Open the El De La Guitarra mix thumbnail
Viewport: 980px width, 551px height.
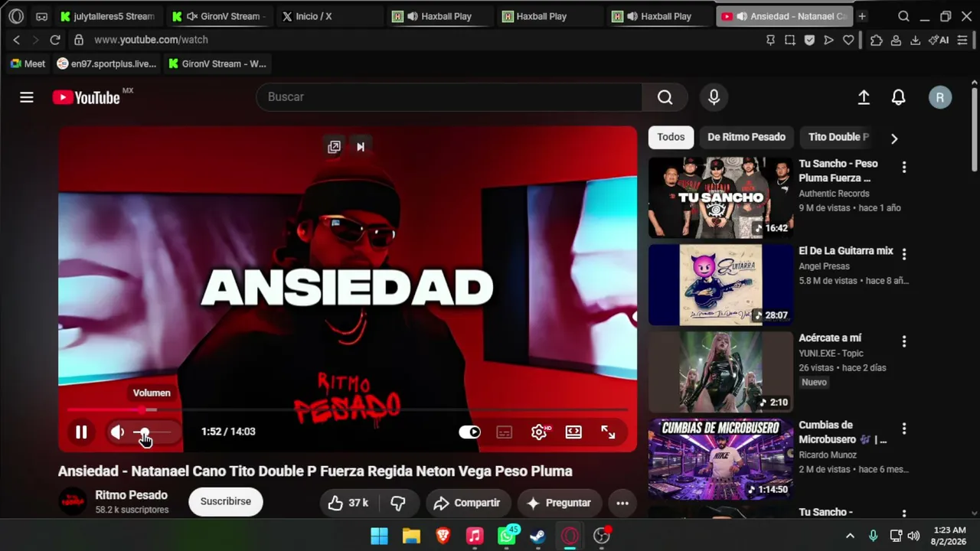tap(720, 285)
